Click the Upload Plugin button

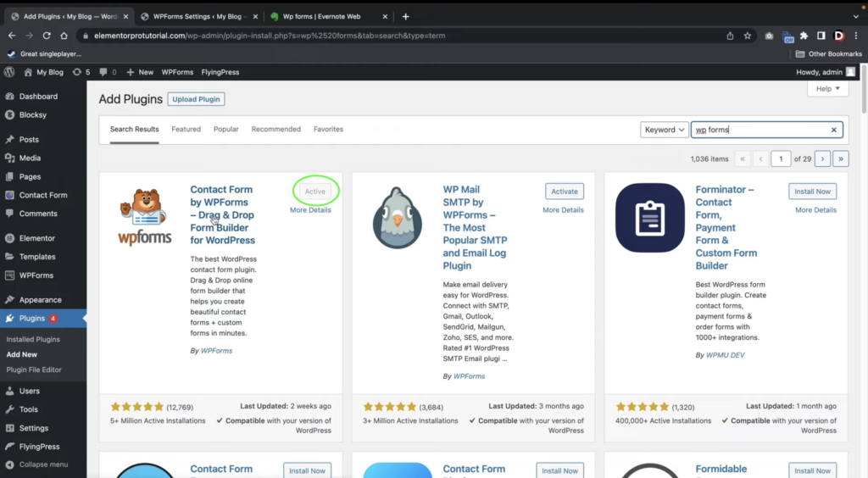[196, 99]
